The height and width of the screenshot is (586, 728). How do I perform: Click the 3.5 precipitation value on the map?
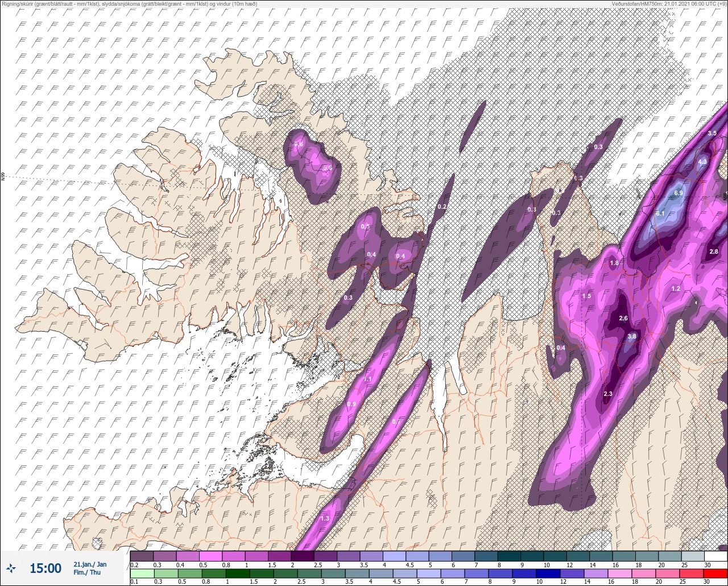(712, 133)
